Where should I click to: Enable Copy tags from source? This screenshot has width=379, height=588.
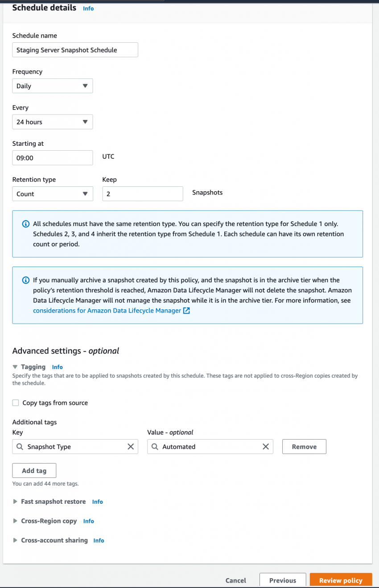pos(16,403)
